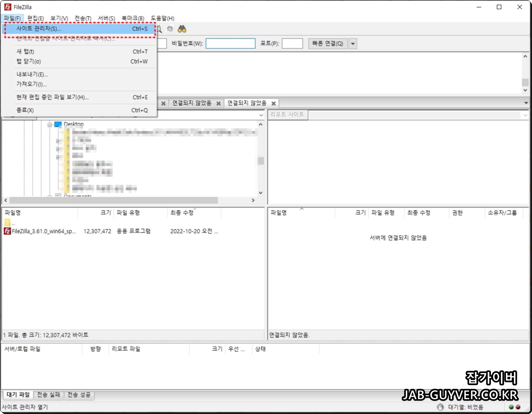Click the parent folder '..' icon
Image resolution: width=532 pixels, height=414 pixels.
coord(7,222)
